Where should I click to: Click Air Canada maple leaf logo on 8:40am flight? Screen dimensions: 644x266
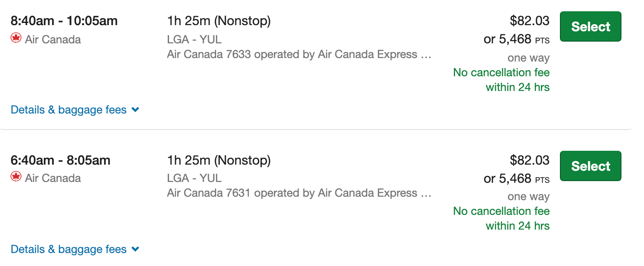(x=16, y=39)
